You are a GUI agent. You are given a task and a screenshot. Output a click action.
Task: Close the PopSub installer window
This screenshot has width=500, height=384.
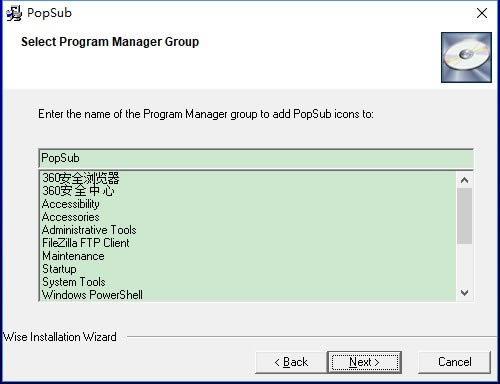point(482,13)
